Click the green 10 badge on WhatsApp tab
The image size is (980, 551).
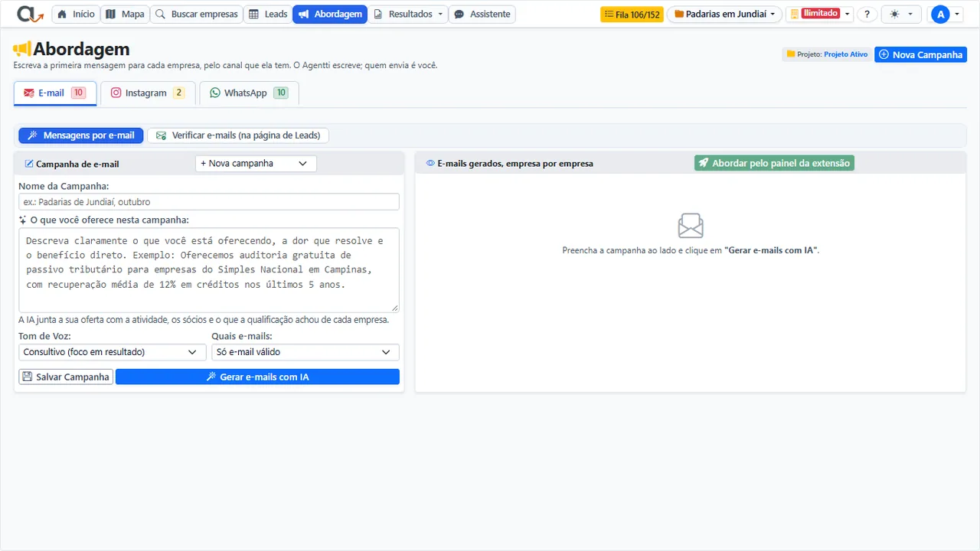click(281, 93)
